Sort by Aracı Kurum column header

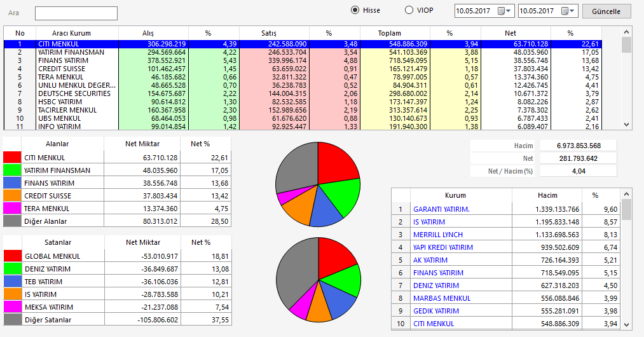tap(77, 33)
